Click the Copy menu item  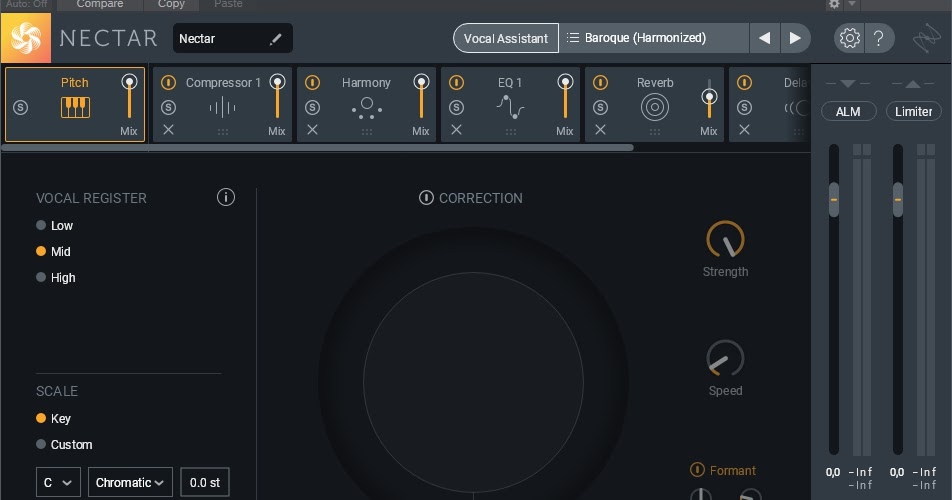point(171,4)
